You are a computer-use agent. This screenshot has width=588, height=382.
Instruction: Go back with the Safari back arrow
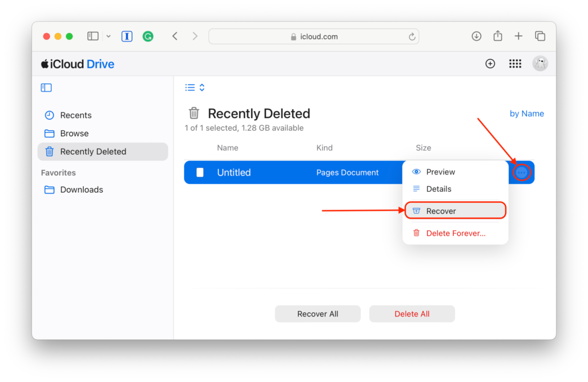(x=175, y=36)
